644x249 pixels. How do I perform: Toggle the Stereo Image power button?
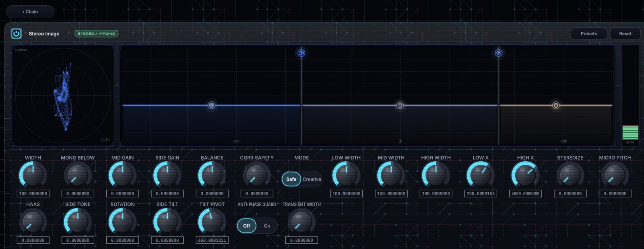[16, 33]
